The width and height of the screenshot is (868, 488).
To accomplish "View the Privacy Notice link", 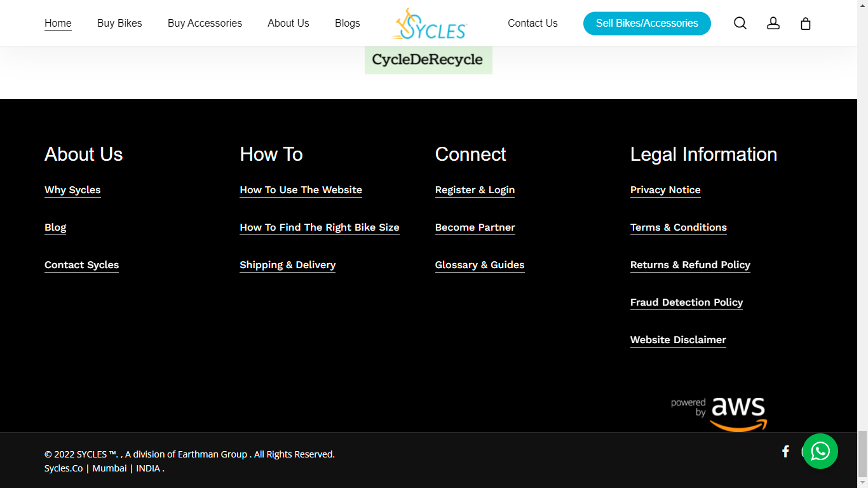I will pyautogui.click(x=665, y=190).
